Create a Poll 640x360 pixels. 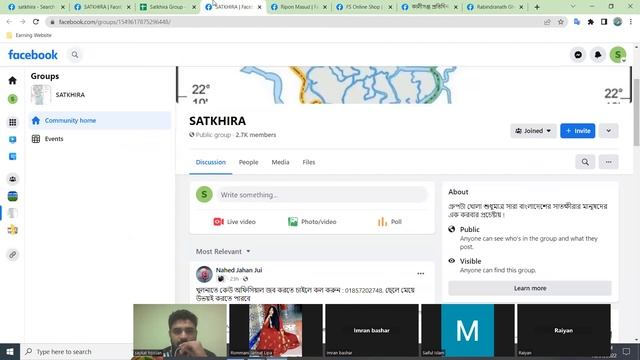[x=390, y=222]
